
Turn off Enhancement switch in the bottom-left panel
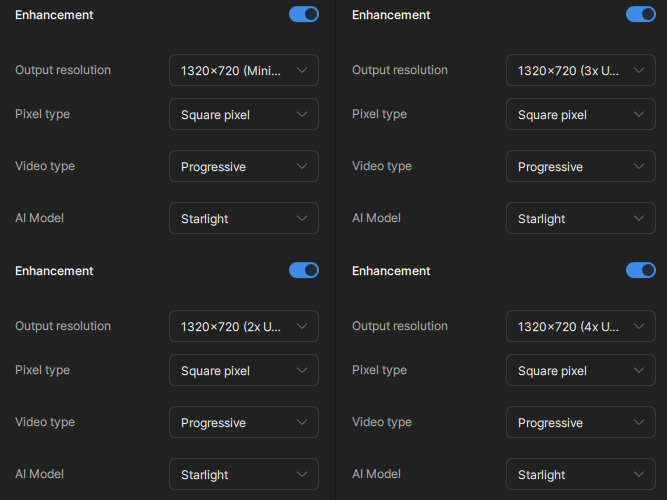304,270
